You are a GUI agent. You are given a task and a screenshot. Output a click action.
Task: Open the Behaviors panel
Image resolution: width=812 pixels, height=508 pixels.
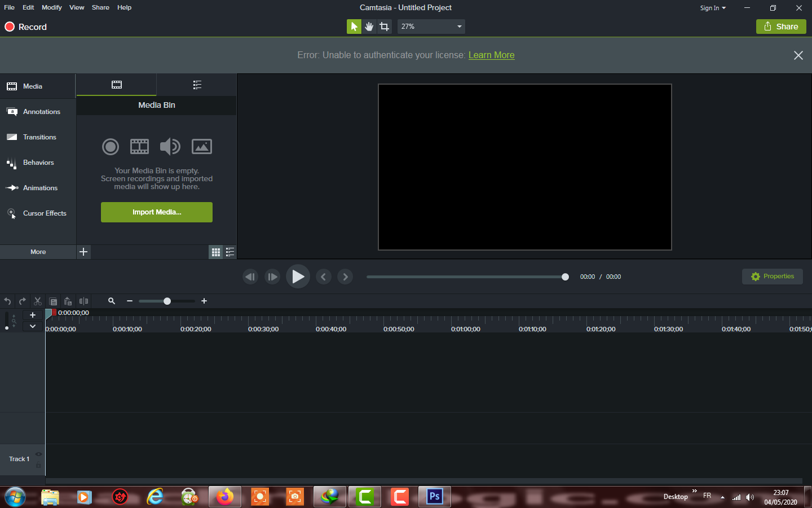38,163
